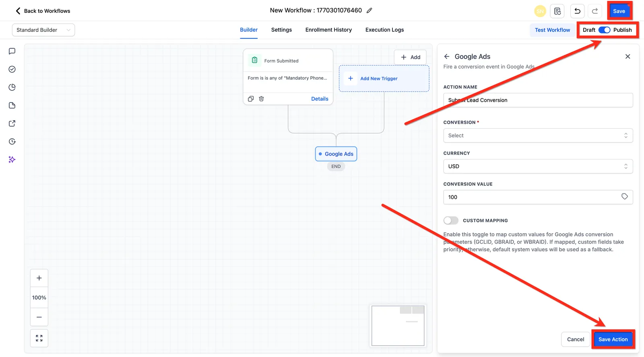Open the SN user avatar
This screenshot has width=644, height=357.
click(540, 11)
